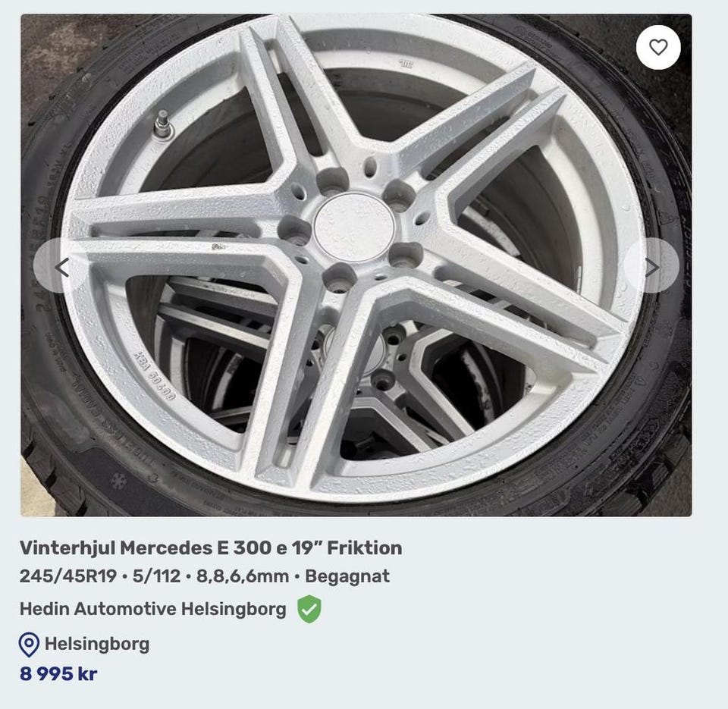The height and width of the screenshot is (709, 728).
Task: Click the snowflake symbol on tire sidewall
Action: tap(118, 480)
